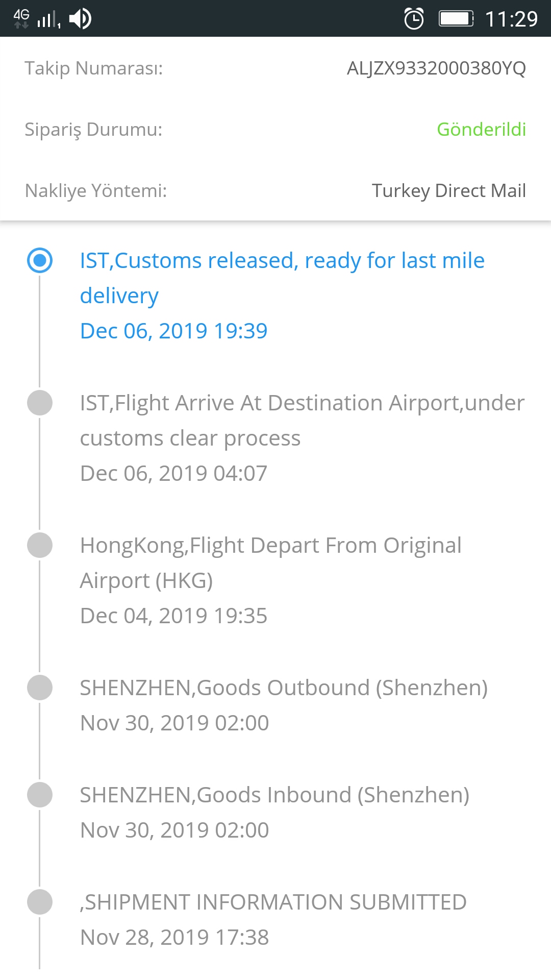
Task: Select the Shipment Information Submitted timeline dot
Action: pos(40,902)
